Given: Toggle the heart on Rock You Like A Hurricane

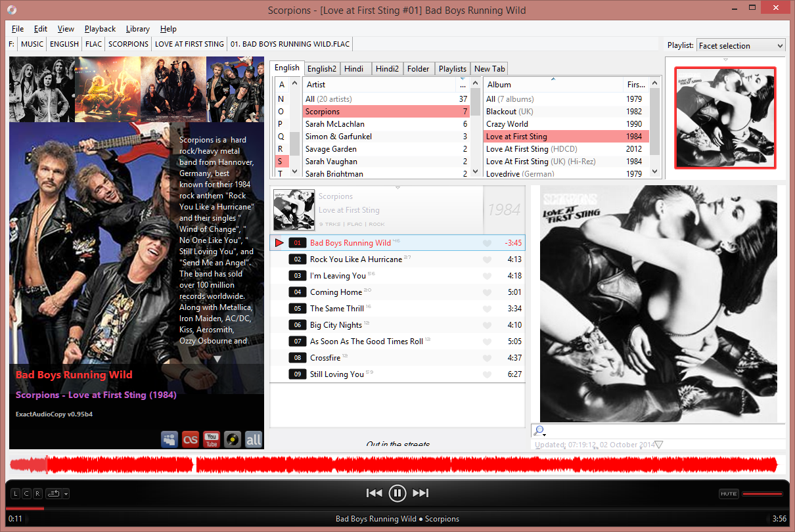Looking at the screenshot, I should coord(487,260).
